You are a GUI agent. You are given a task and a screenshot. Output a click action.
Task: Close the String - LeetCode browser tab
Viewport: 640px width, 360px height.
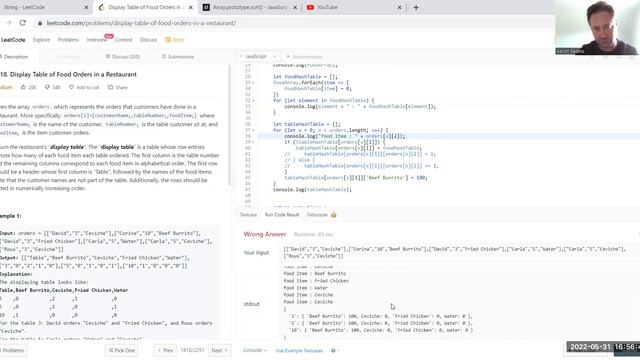click(x=86, y=7)
